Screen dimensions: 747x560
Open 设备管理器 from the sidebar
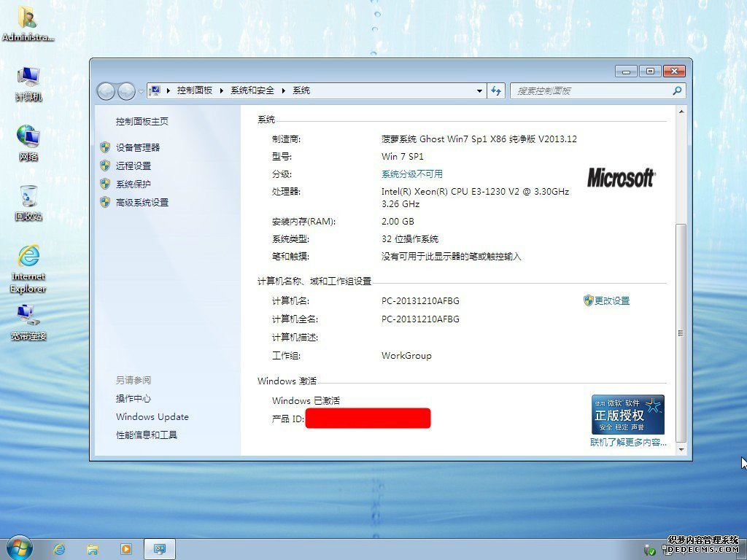138,147
